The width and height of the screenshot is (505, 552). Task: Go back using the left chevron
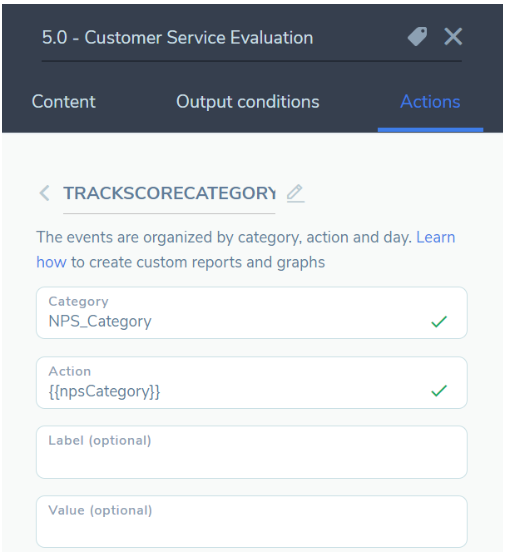click(44, 193)
